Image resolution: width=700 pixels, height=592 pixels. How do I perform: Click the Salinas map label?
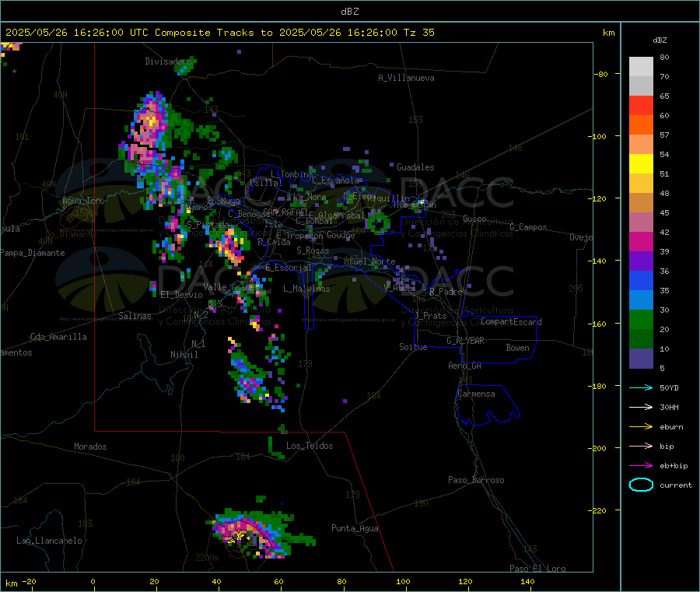(x=135, y=316)
